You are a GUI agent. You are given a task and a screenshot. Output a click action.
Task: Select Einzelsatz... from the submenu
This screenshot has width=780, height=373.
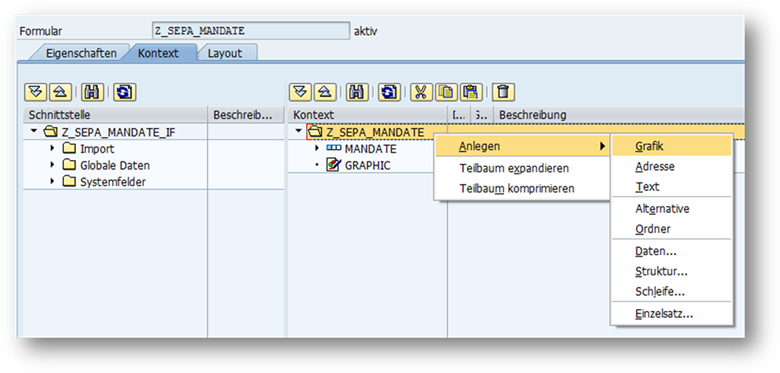(672, 314)
